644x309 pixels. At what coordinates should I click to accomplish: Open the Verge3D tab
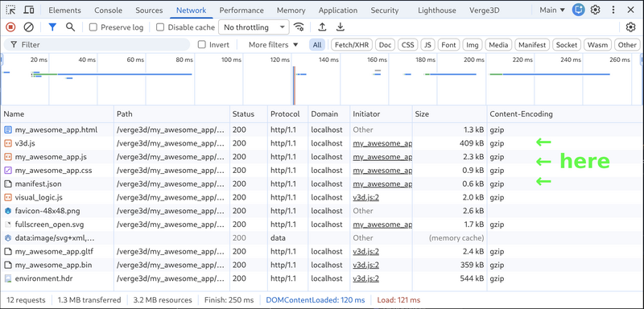pyautogui.click(x=485, y=10)
